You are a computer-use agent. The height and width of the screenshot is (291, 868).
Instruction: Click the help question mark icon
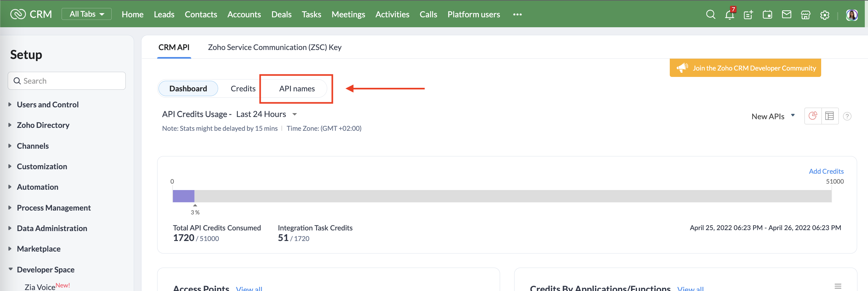click(847, 116)
